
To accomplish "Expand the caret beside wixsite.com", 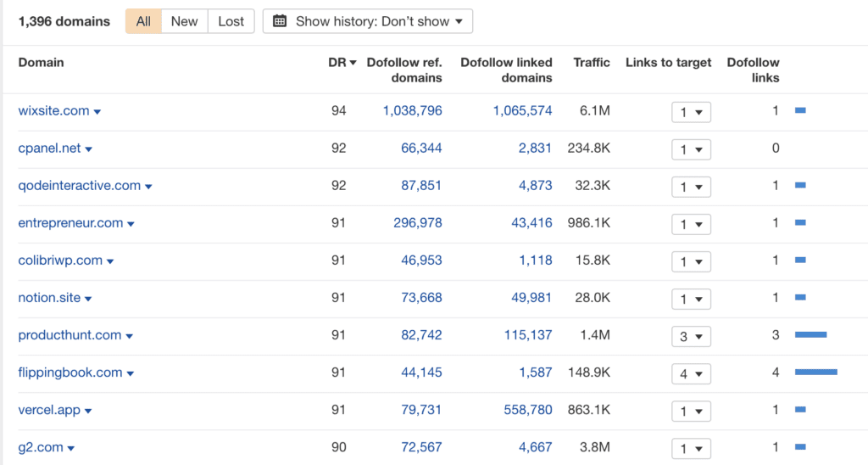I will 97,112.
